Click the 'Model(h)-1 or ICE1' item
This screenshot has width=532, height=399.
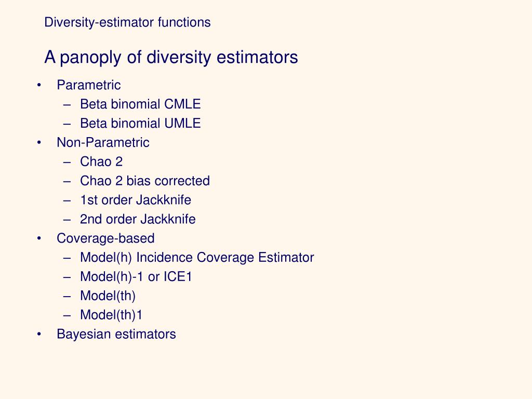[136, 277]
